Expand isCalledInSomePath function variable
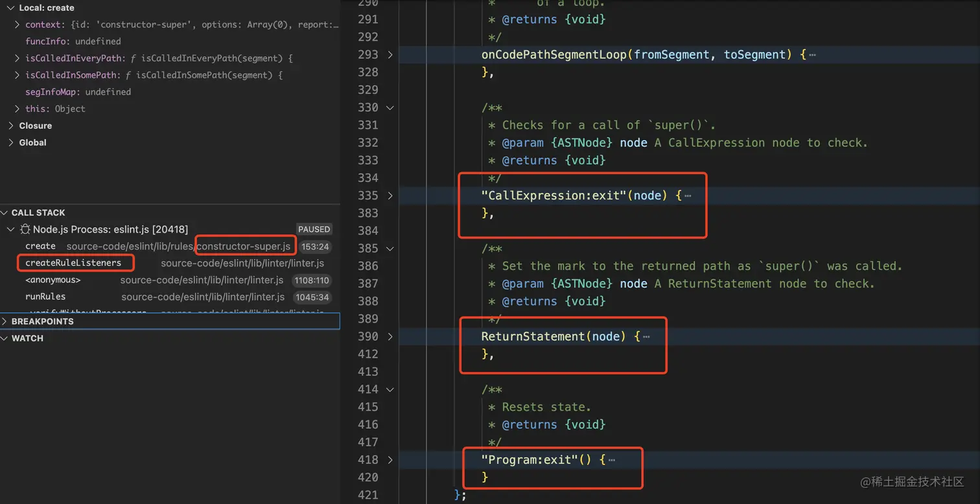This screenshot has width=980, height=504. [x=17, y=75]
